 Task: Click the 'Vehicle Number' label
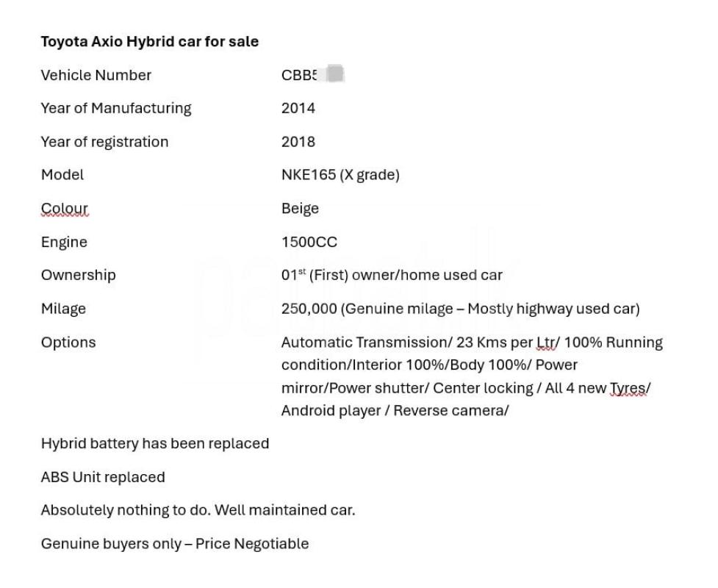click(x=96, y=75)
